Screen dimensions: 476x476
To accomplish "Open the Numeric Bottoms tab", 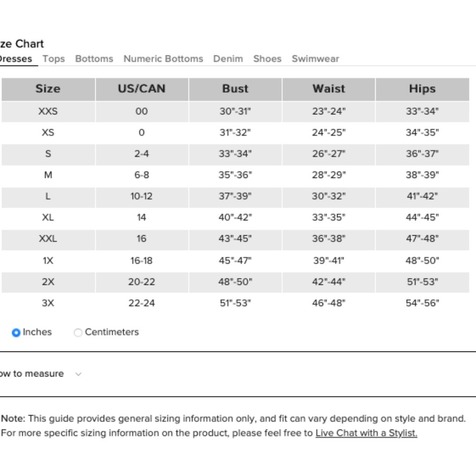I will pyautogui.click(x=163, y=59).
